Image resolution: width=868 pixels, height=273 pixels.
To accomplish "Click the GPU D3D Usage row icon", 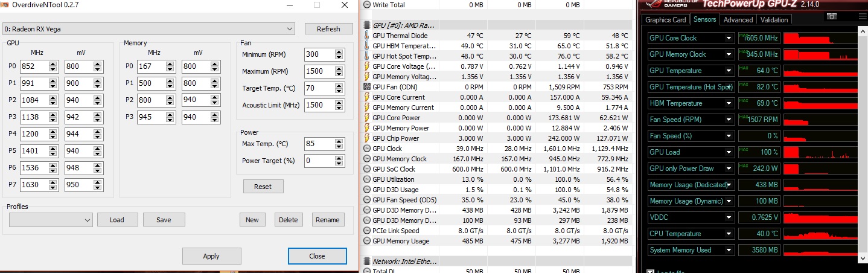I will click(367, 190).
